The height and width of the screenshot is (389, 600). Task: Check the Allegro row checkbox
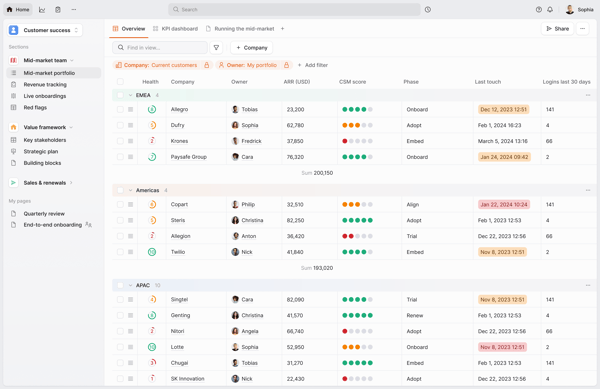click(120, 109)
